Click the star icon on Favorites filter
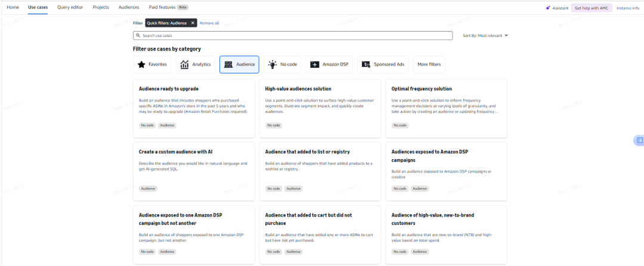The width and height of the screenshot is (644, 266). [x=141, y=64]
